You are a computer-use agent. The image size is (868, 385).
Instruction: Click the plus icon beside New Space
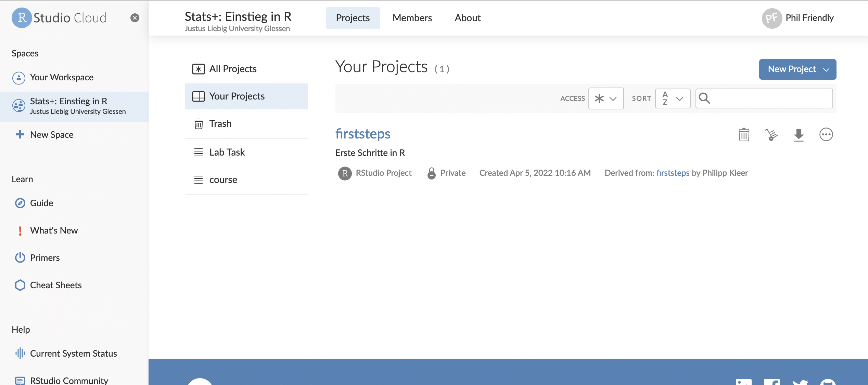click(20, 134)
